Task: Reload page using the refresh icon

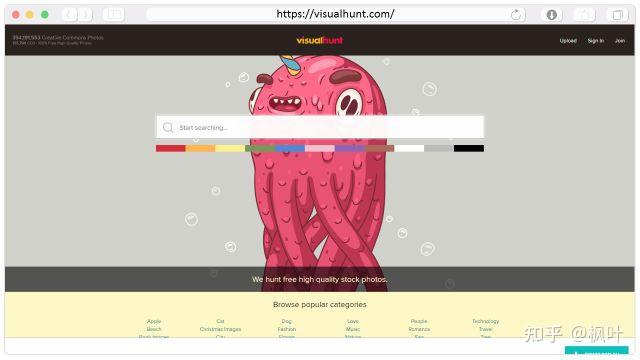Action: click(516, 15)
